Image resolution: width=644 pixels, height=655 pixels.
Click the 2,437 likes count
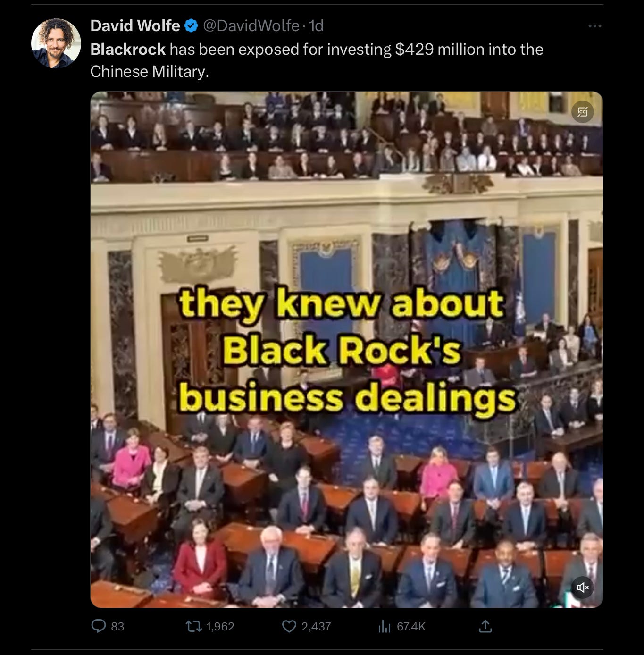click(316, 626)
